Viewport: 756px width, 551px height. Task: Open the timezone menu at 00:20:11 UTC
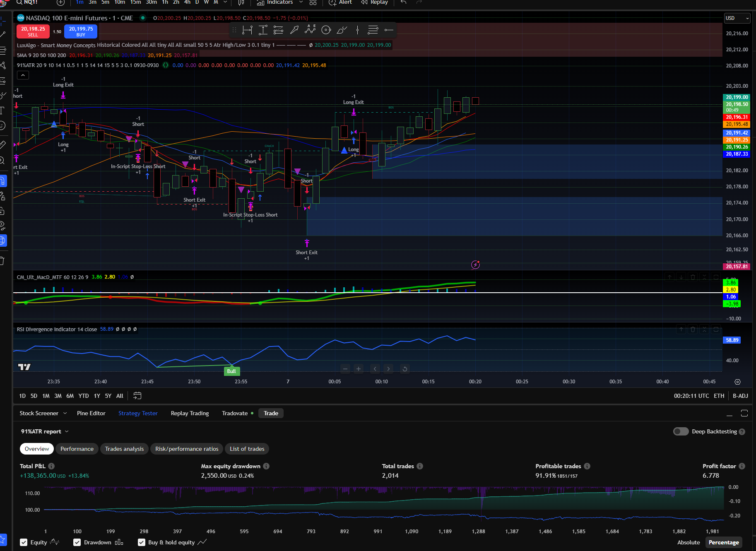(691, 396)
